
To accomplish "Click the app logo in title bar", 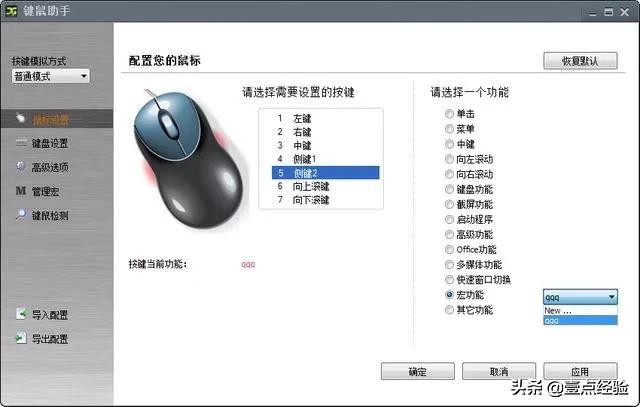I will (x=11, y=11).
